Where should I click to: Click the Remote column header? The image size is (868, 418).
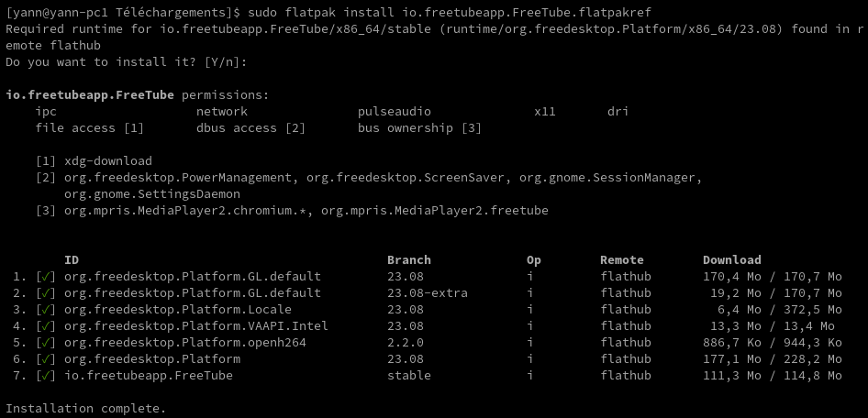622,260
